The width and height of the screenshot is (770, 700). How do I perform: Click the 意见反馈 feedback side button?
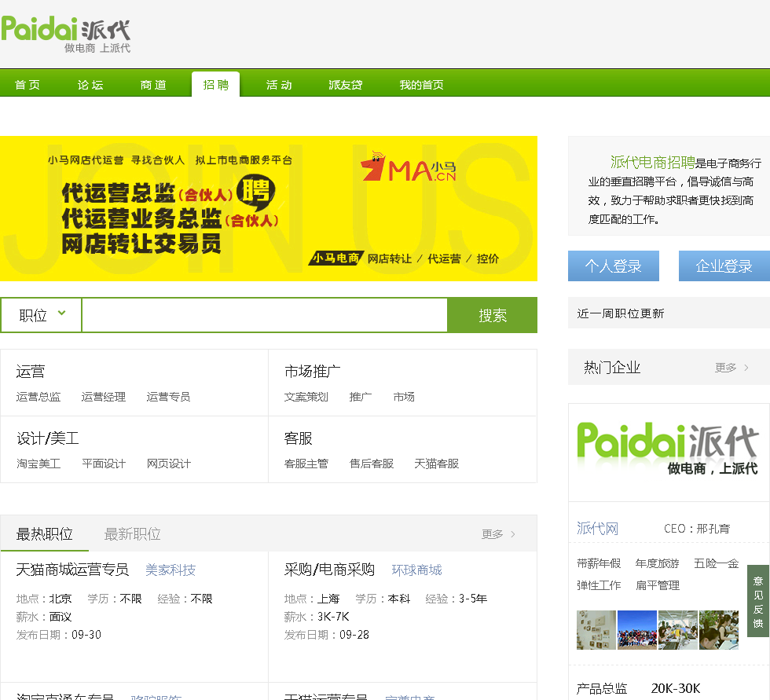click(758, 601)
